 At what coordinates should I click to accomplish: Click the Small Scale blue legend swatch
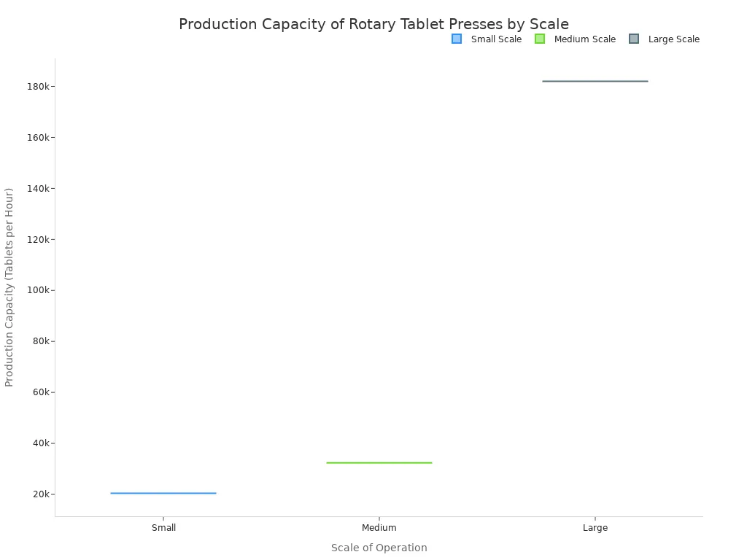tap(457, 39)
